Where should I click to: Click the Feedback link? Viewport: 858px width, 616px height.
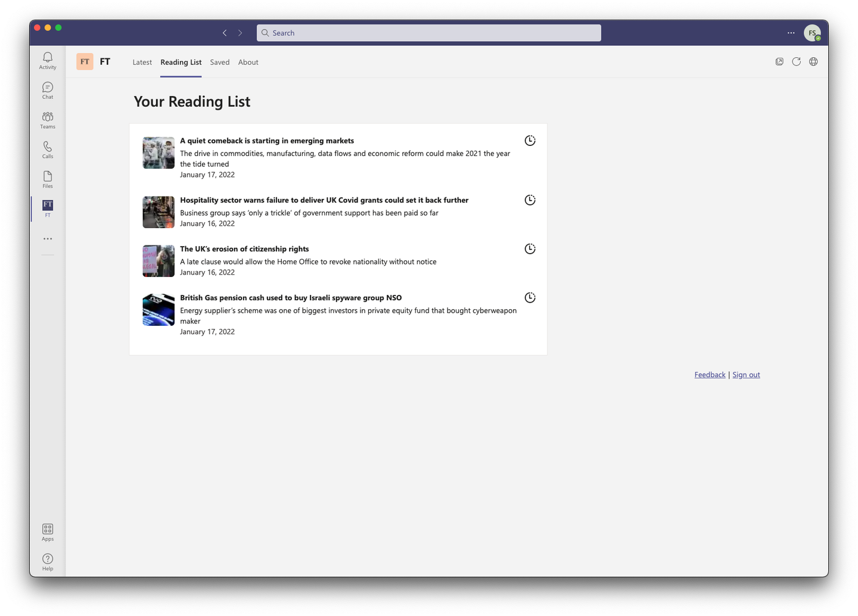(x=710, y=375)
